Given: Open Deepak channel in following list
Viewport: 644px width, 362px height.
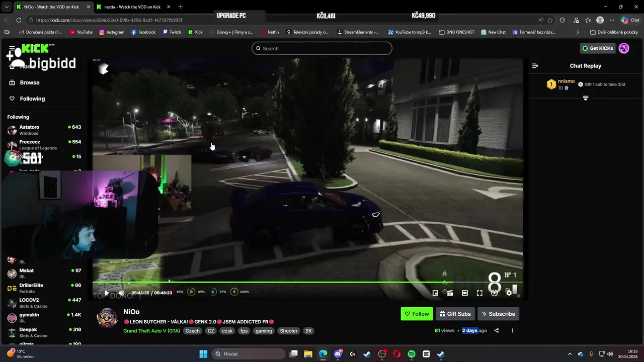Looking at the screenshot, I should [x=44, y=332].
